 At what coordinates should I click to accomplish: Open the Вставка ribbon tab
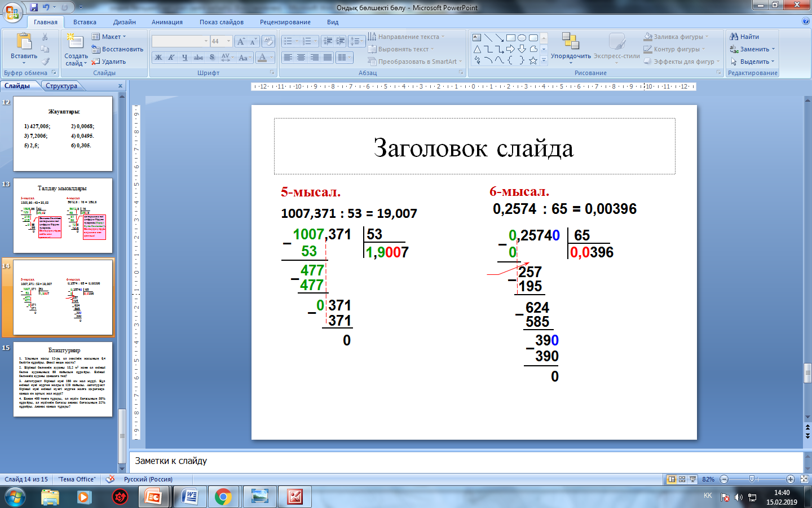[x=85, y=22]
